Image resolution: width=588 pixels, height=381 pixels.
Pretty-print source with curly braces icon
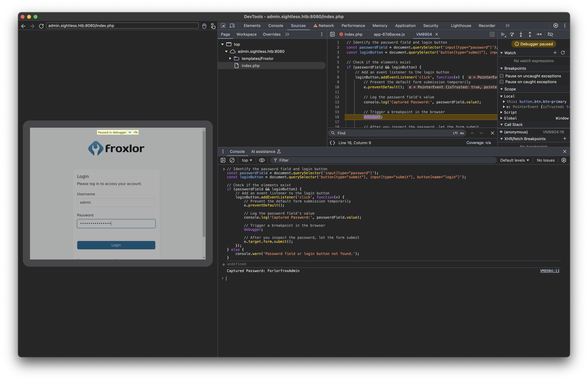click(x=333, y=143)
